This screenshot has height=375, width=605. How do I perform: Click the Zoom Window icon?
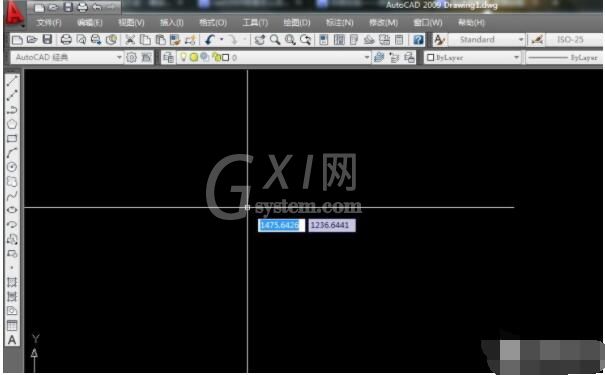[290, 40]
